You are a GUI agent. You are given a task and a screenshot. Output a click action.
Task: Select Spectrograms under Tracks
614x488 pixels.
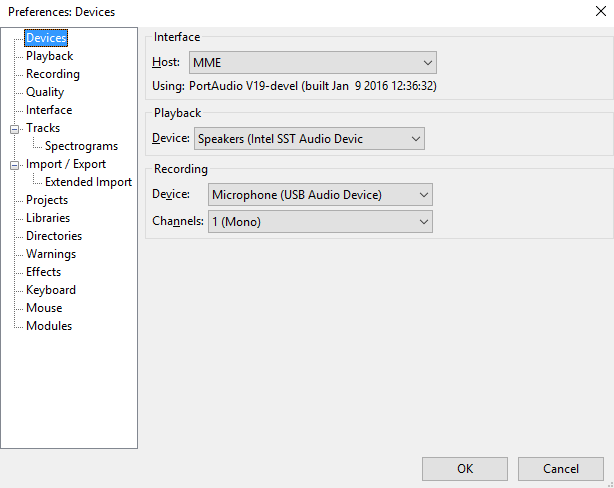(81, 146)
